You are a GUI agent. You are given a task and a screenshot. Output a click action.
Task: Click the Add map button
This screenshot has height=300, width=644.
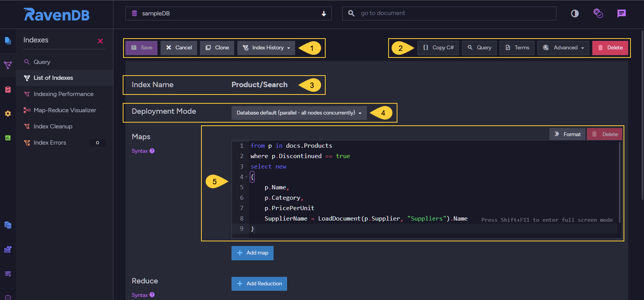252,253
